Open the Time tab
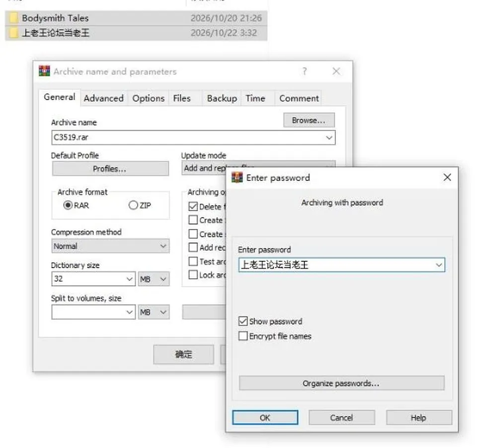Screen dimensions: 477x448 [255, 98]
